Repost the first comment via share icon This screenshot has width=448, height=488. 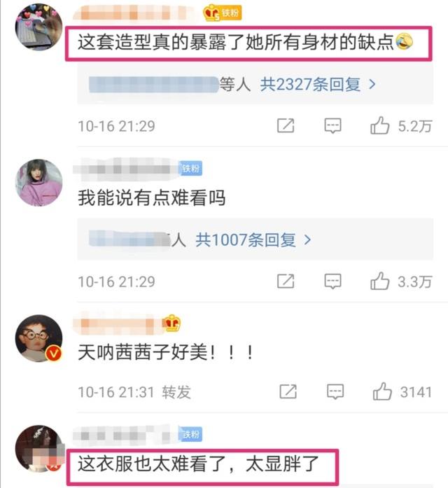(x=286, y=126)
